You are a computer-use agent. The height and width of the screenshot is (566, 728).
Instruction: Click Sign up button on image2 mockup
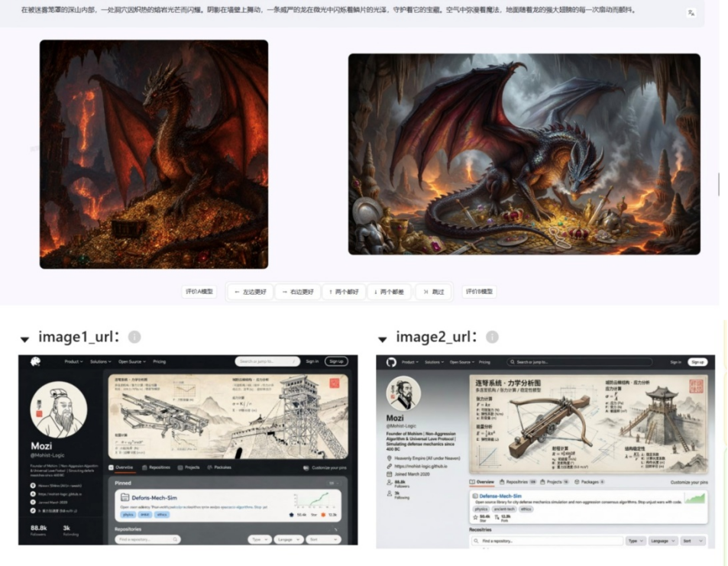click(x=697, y=362)
